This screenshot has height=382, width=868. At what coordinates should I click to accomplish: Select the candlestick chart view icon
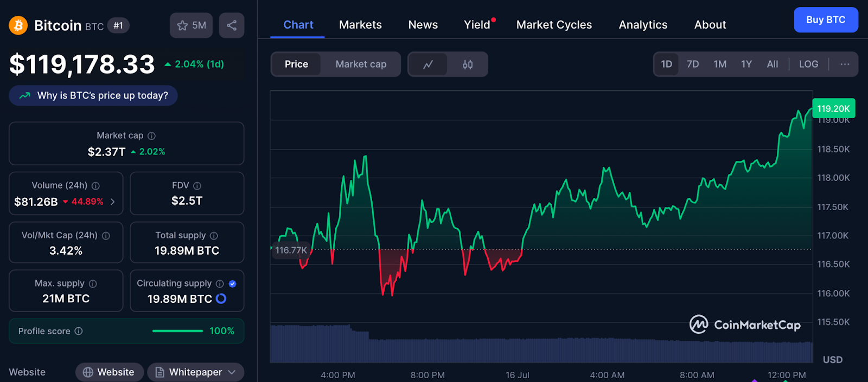[468, 64]
